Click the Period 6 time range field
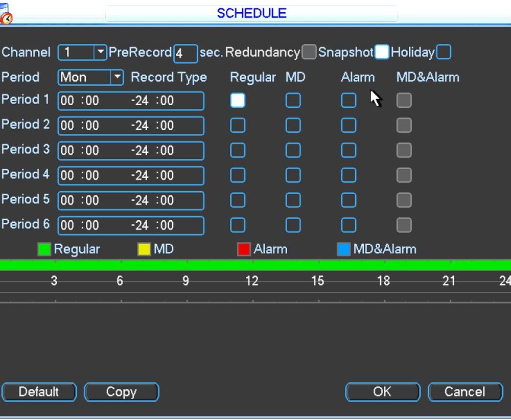Screen dimensions: 511x420 131,225
